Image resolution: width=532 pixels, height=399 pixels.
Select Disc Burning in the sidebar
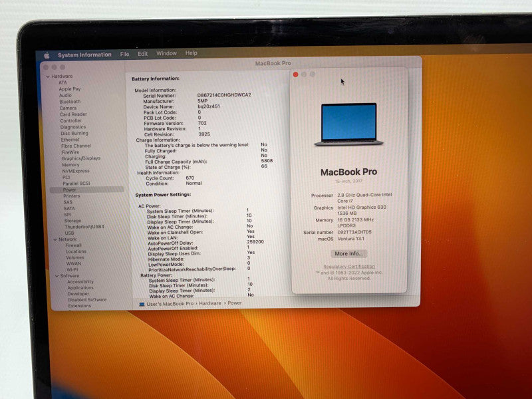[74, 134]
